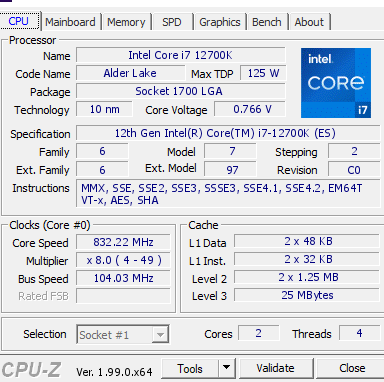
Task: Open the About tab
Action: (x=309, y=22)
